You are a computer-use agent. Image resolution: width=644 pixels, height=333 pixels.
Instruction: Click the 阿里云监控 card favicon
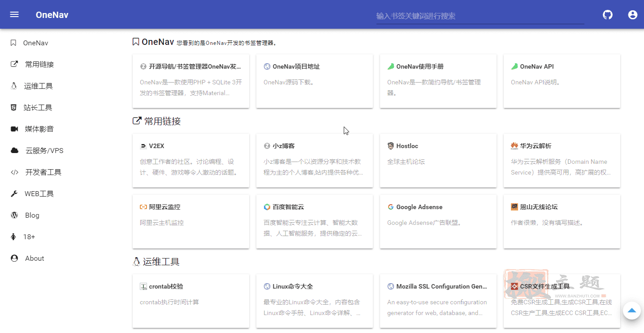(x=143, y=207)
